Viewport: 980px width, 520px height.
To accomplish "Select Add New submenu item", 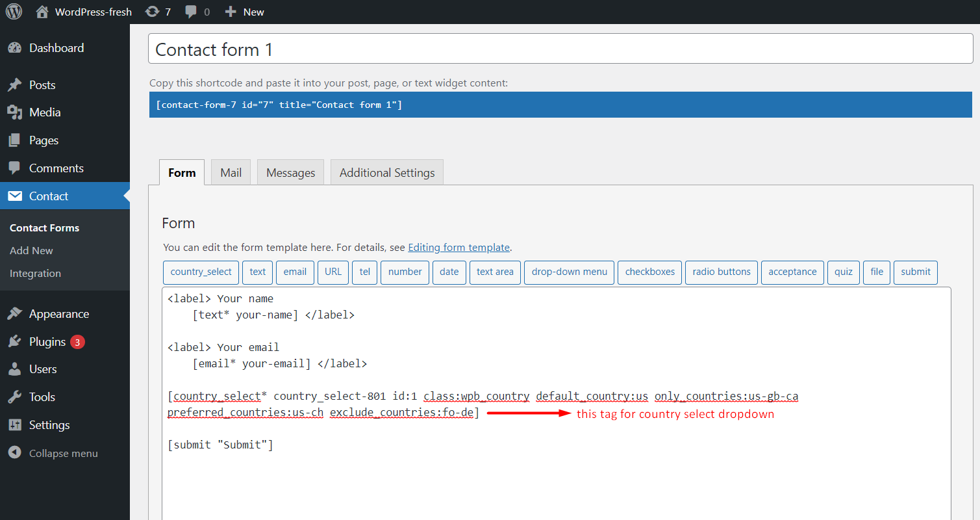I will pos(31,251).
